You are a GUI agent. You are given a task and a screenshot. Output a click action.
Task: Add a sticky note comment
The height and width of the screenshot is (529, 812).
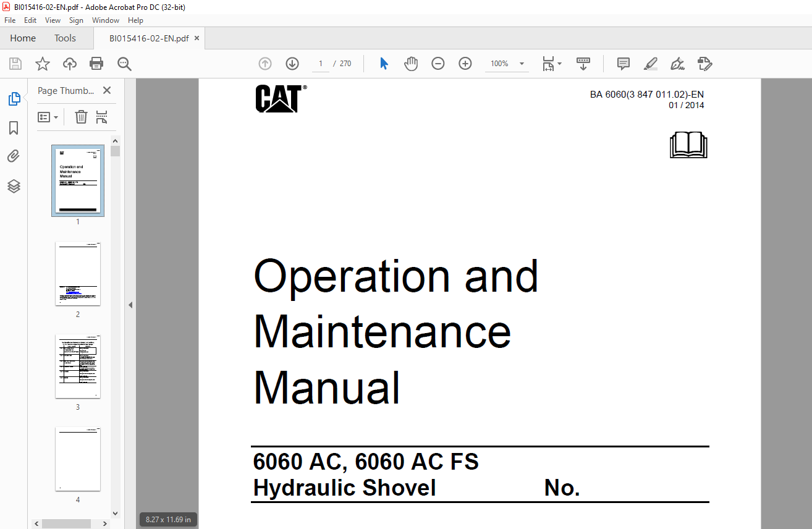click(624, 64)
